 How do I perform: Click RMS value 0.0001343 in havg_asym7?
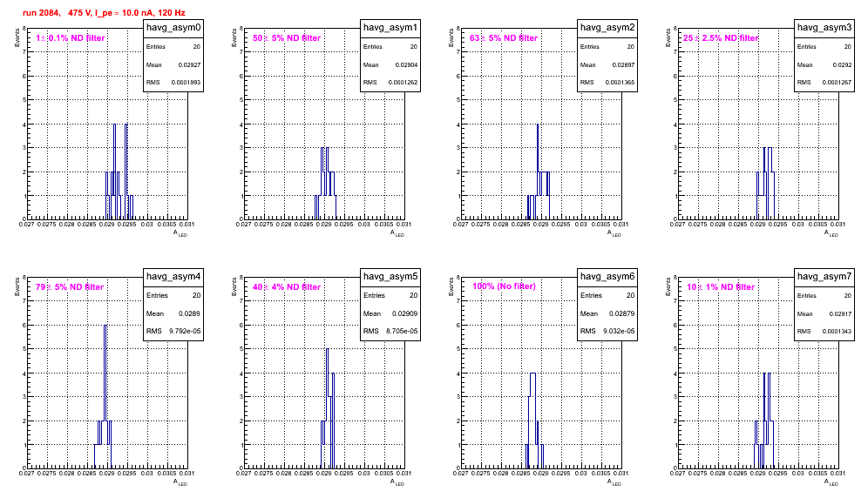tap(837, 332)
